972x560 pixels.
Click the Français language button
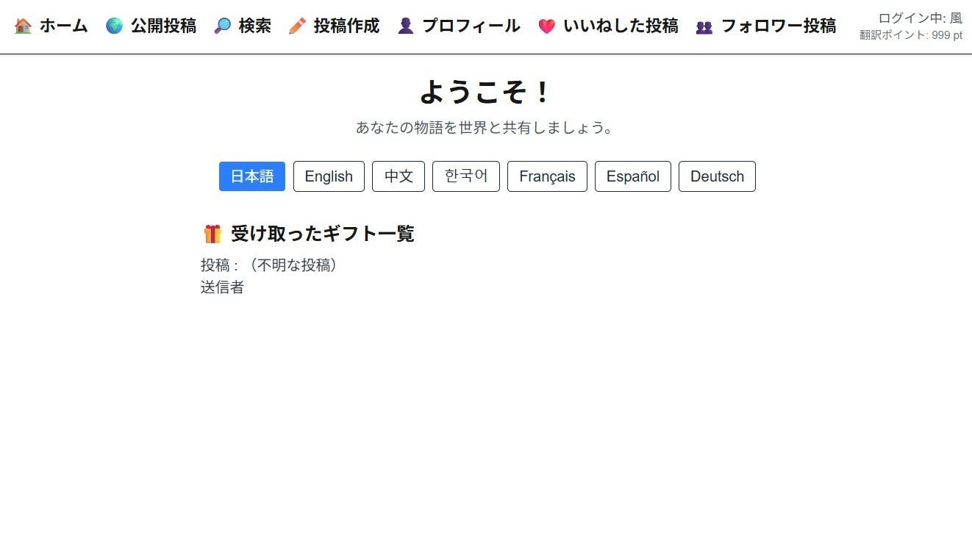[x=547, y=176]
